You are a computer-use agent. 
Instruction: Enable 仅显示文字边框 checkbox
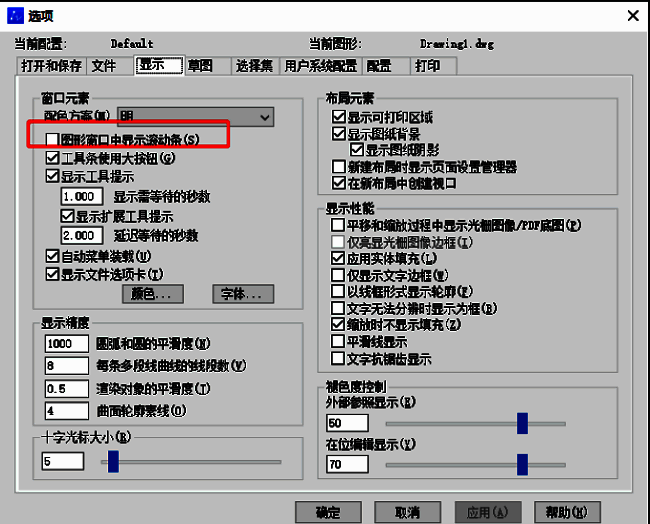[337, 275]
